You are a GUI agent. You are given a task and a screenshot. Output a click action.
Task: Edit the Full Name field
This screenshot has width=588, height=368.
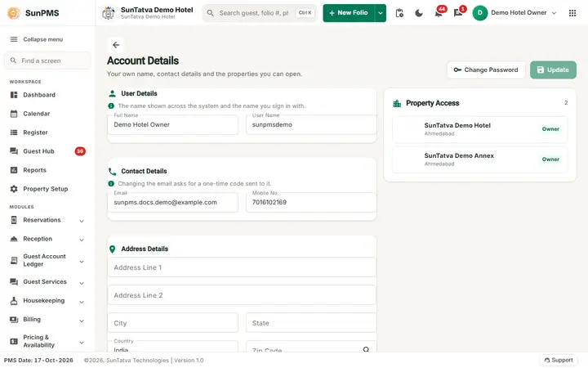coord(173,124)
